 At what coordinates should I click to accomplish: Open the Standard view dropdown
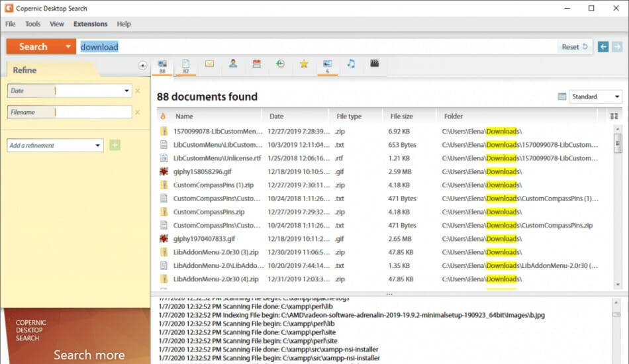[x=617, y=97]
